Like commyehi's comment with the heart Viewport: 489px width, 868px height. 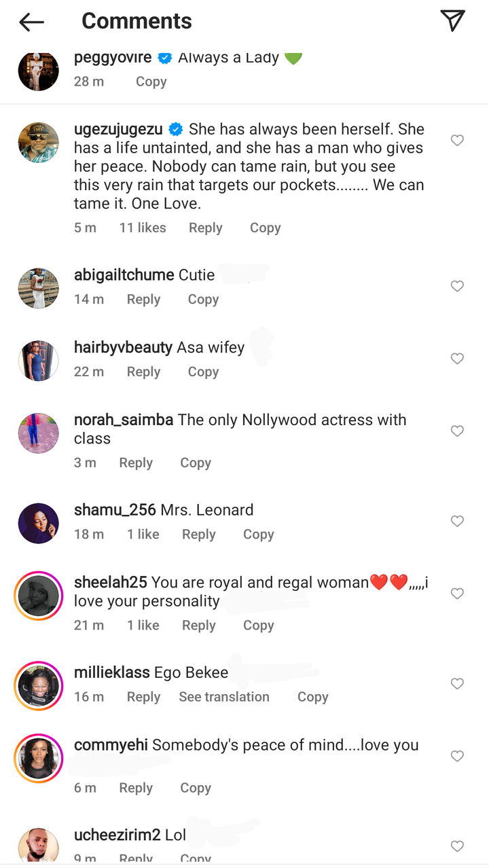point(458,756)
